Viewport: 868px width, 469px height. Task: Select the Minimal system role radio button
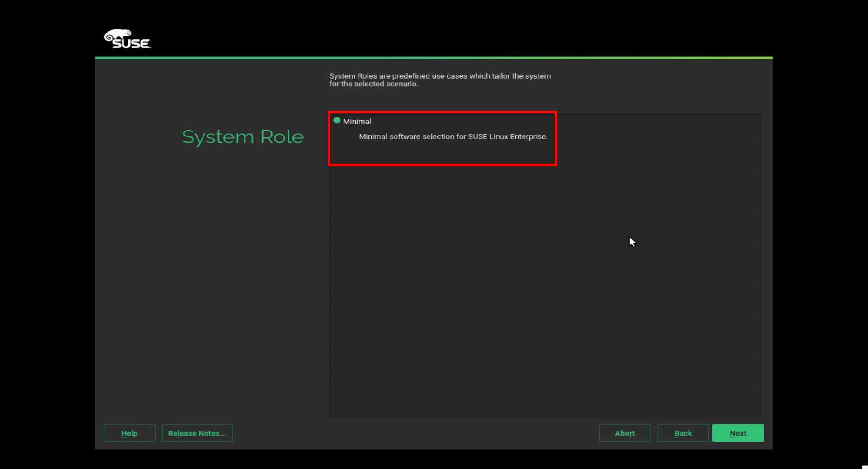pos(337,121)
